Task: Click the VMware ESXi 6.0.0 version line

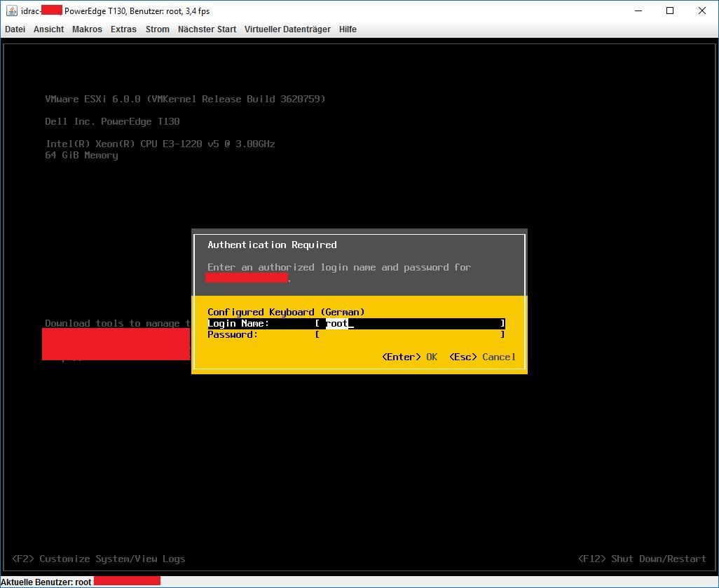Action: (x=185, y=99)
